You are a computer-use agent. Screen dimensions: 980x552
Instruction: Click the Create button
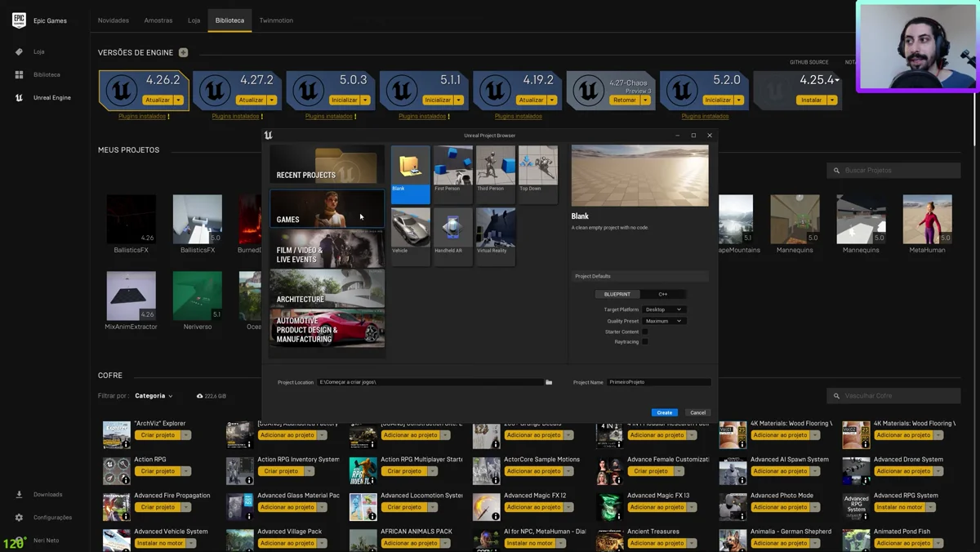point(664,412)
